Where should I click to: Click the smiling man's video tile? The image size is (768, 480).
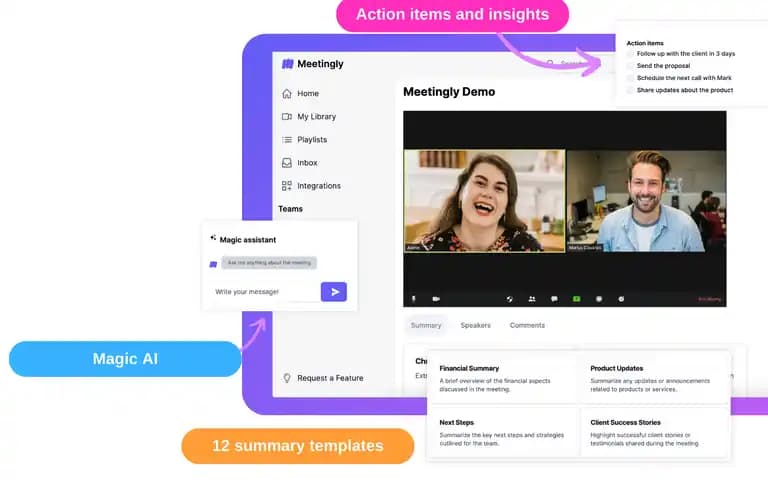647,201
